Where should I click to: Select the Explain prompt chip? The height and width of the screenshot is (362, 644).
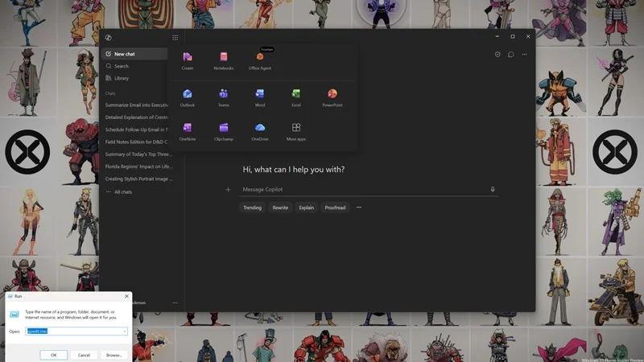(307, 208)
